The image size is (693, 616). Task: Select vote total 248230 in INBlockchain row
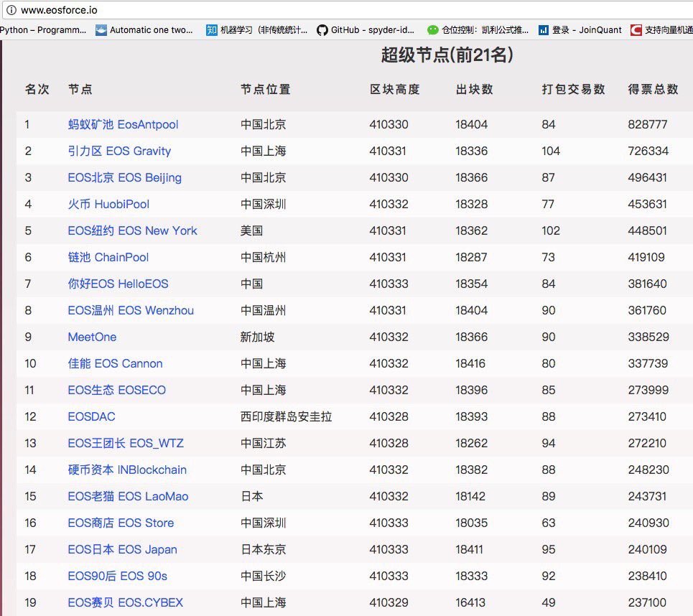[648, 470]
